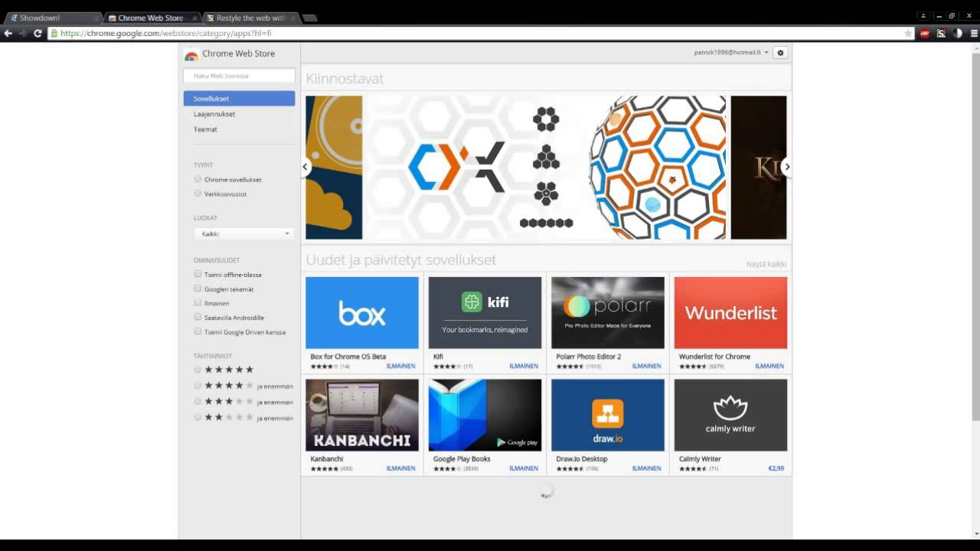Click ILMAINEN for Kanbanchi

coord(401,468)
